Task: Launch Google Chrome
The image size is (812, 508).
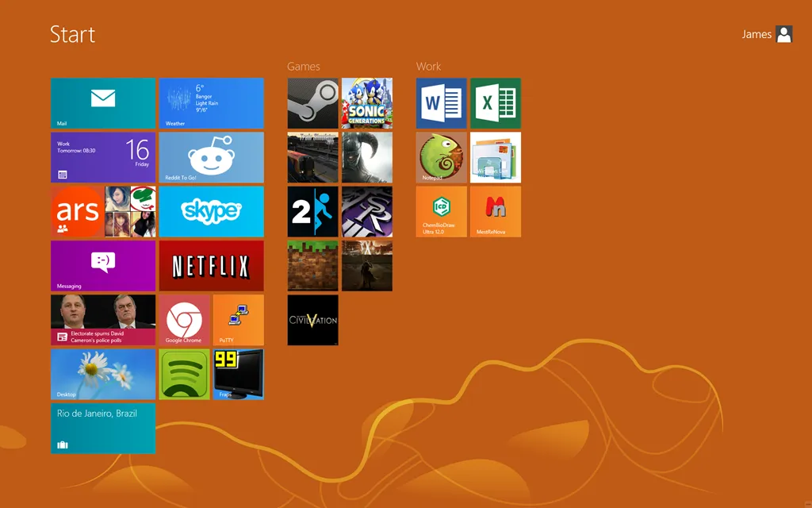Action: [184, 320]
